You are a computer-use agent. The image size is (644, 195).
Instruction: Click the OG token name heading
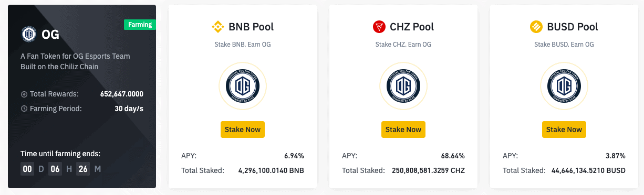coord(50,35)
